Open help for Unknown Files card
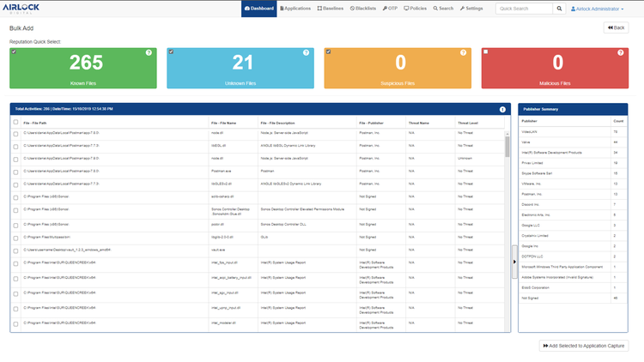644x362 pixels. point(306,52)
